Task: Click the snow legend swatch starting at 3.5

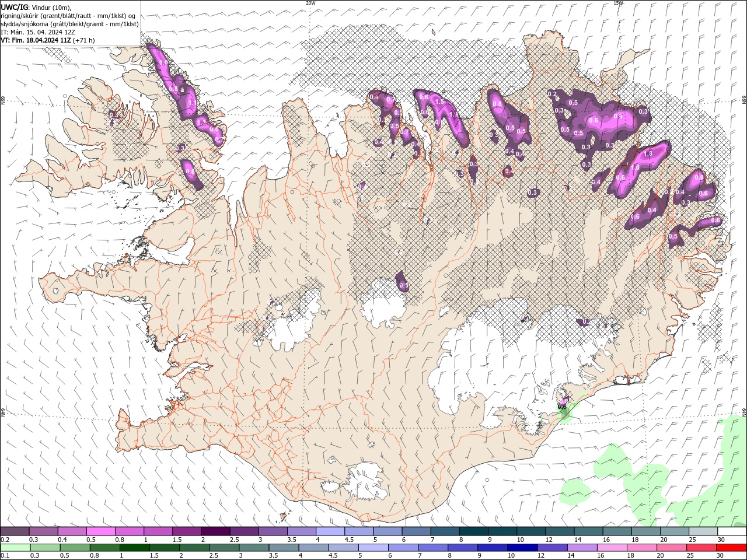Action: pyautogui.click(x=301, y=531)
